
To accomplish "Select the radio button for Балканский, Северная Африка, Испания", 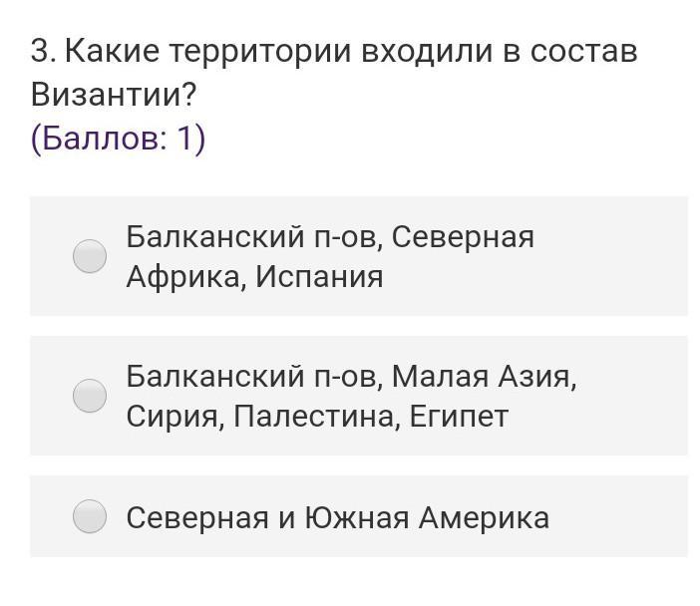I will click(x=90, y=256).
